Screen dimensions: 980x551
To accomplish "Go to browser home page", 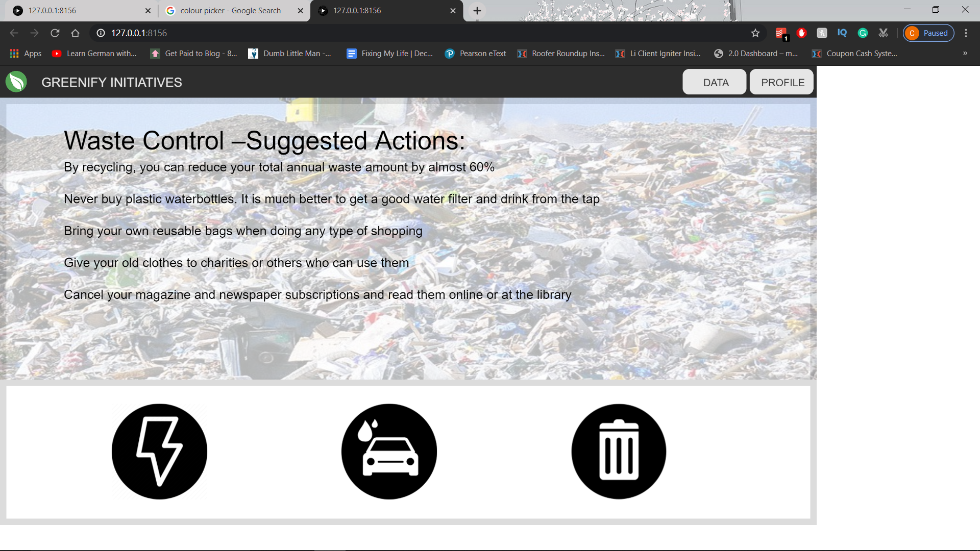I will [x=76, y=33].
